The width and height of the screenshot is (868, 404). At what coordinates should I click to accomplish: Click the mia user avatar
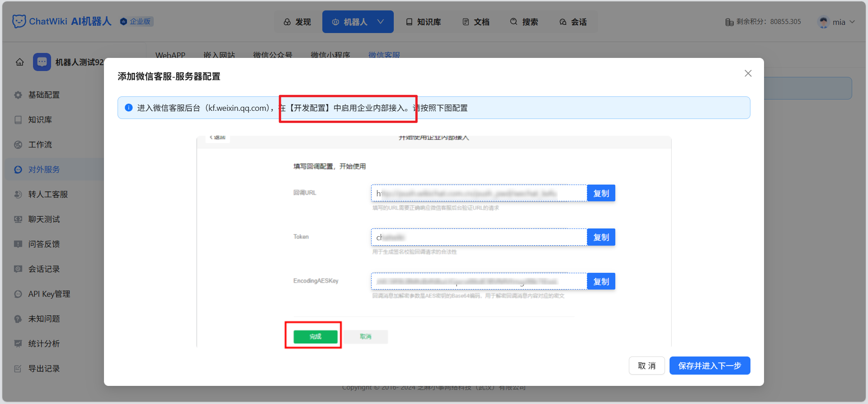point(824,22)
